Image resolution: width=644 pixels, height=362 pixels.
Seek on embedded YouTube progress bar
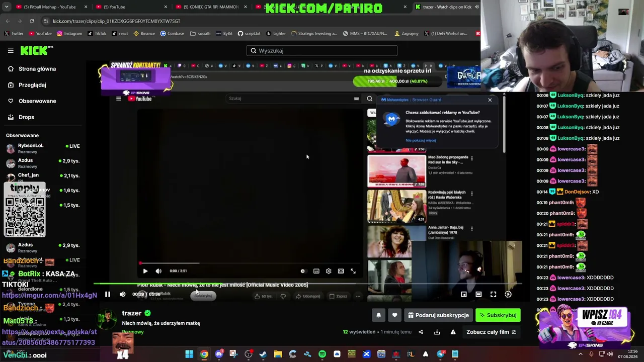249,263
